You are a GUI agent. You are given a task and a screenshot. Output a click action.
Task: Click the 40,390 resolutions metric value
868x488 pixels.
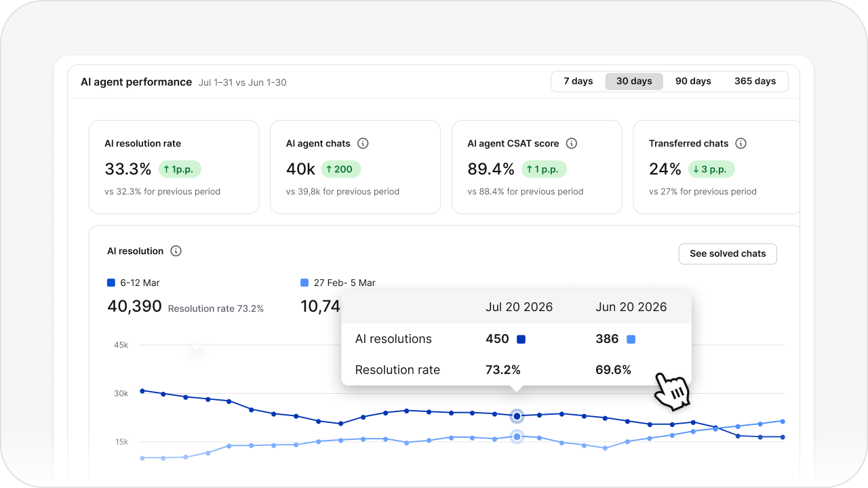[134, 307]
